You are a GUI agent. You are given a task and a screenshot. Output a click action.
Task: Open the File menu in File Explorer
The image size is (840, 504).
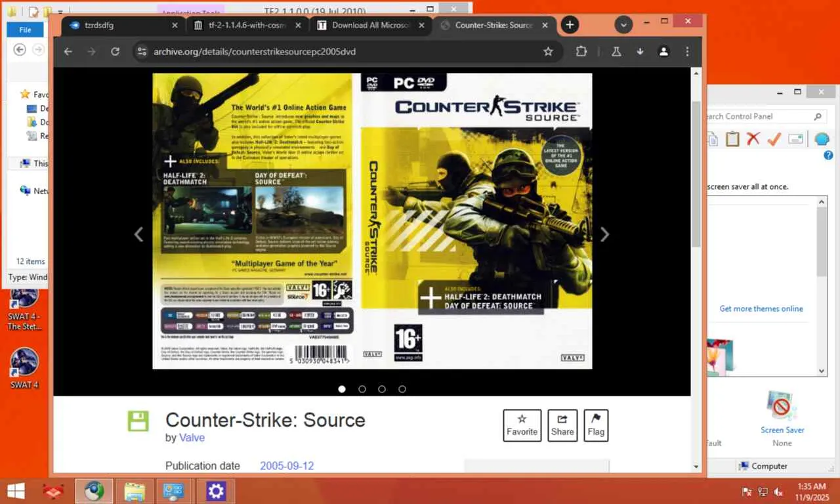pos(25,30)
